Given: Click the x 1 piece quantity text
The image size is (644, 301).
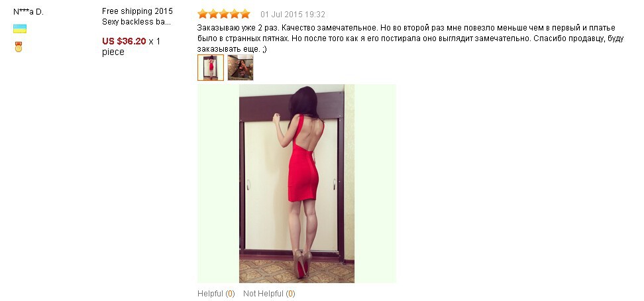Looking at the screenshot, I should [x=131, y=46].
